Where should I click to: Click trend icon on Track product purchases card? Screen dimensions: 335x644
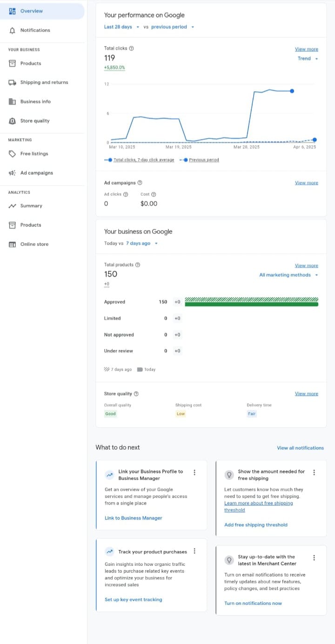[109, 552]
